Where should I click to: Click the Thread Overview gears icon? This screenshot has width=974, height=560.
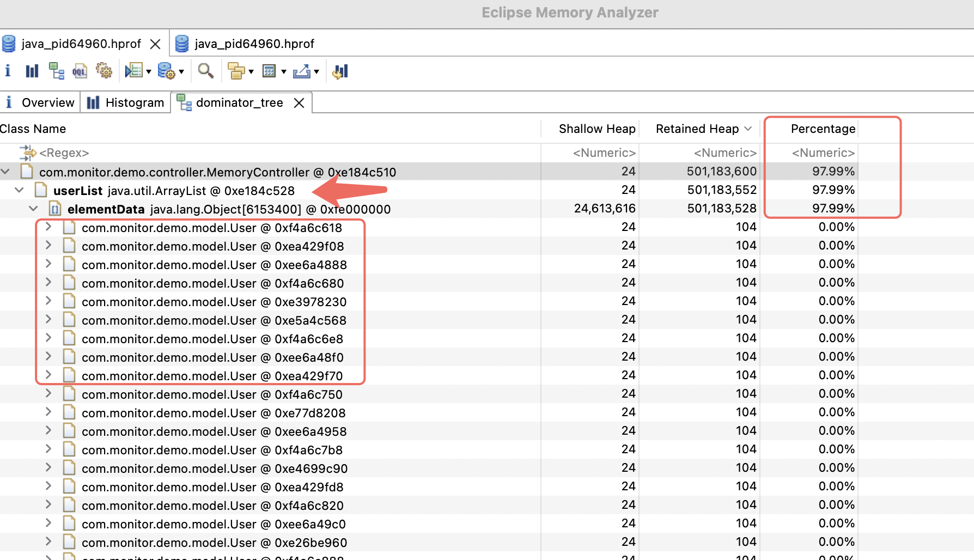tap(104, 71)
